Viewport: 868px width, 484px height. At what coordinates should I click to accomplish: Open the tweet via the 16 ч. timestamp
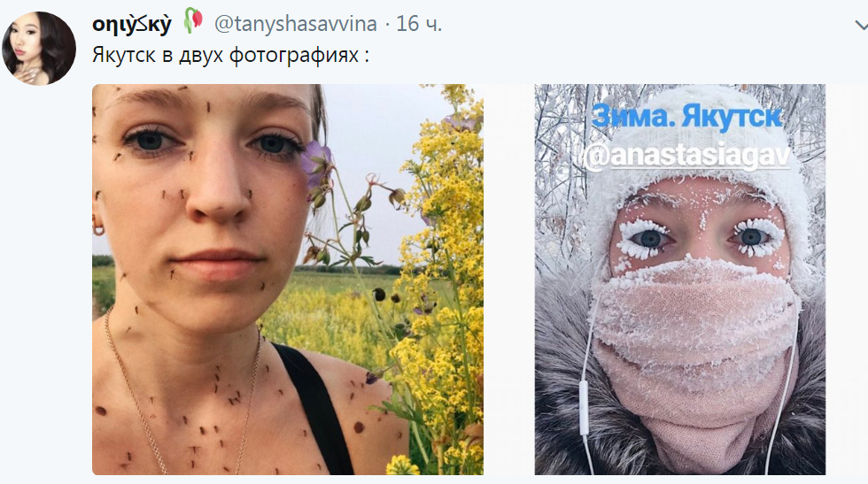point(419,24)
